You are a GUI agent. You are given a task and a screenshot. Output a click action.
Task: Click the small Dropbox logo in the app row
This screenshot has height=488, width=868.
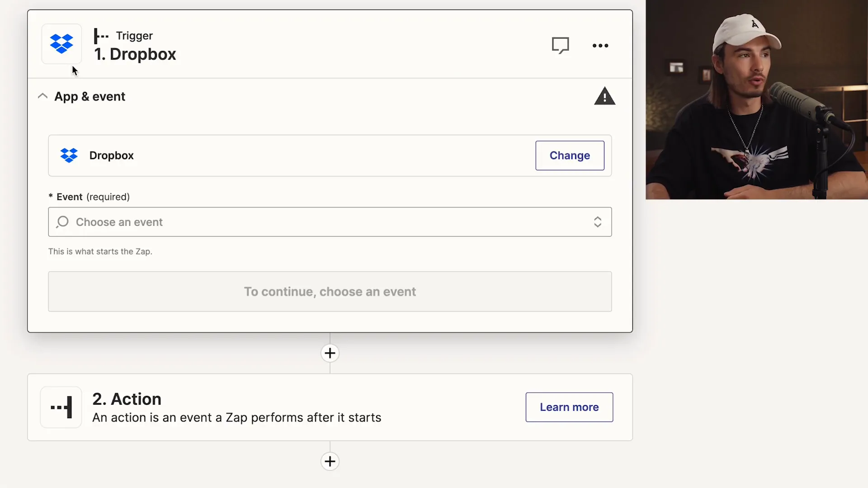tap(69, 155)
